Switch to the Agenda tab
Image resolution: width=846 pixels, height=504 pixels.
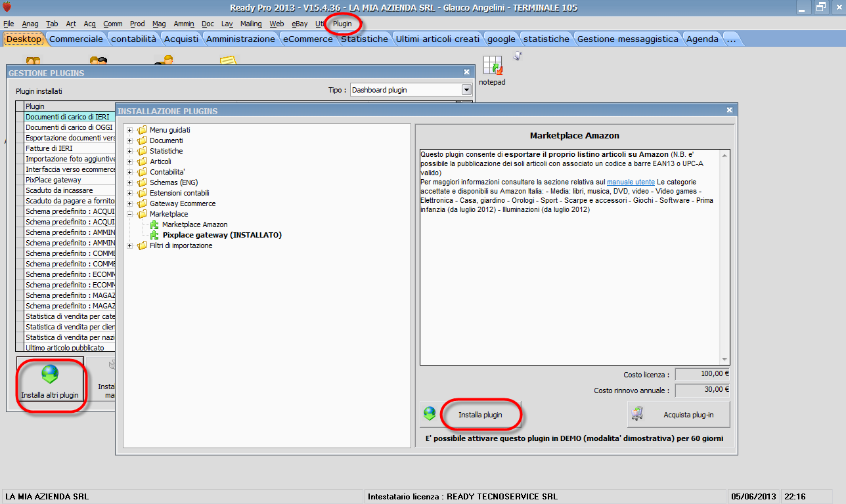[702, 39]
